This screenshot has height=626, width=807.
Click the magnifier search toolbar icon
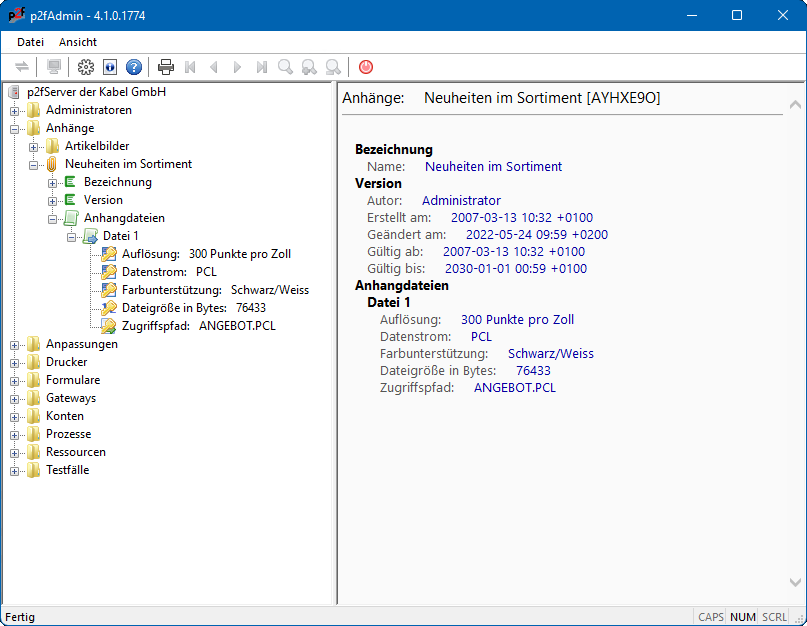tap(286, 67)
